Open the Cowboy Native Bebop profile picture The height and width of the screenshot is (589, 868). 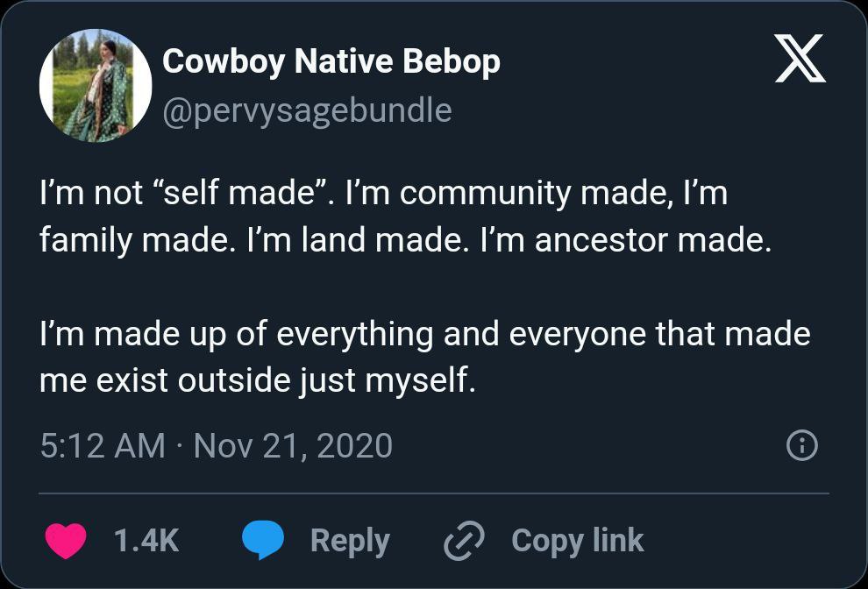(x=96, y=86)
